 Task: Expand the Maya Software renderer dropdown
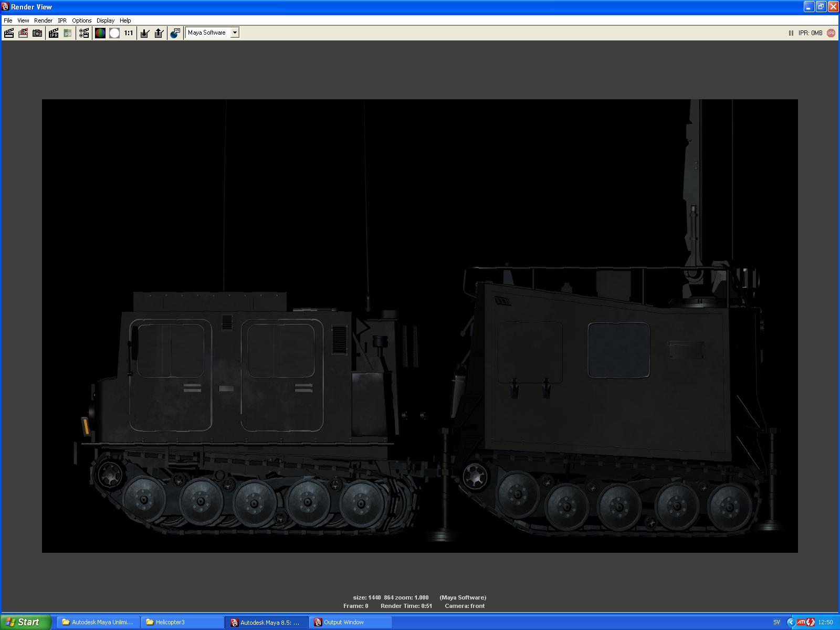click(x=235, y=33)
